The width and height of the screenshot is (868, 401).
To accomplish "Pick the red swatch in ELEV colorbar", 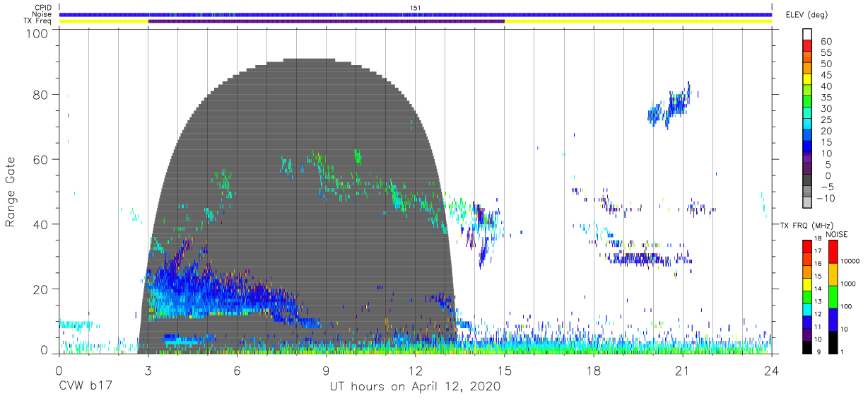I will point(807,45).
